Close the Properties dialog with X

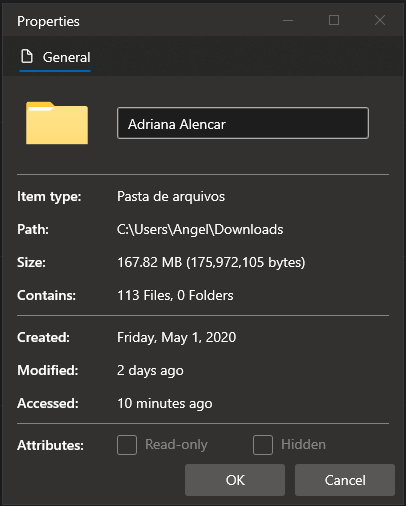tap(380, 20)
